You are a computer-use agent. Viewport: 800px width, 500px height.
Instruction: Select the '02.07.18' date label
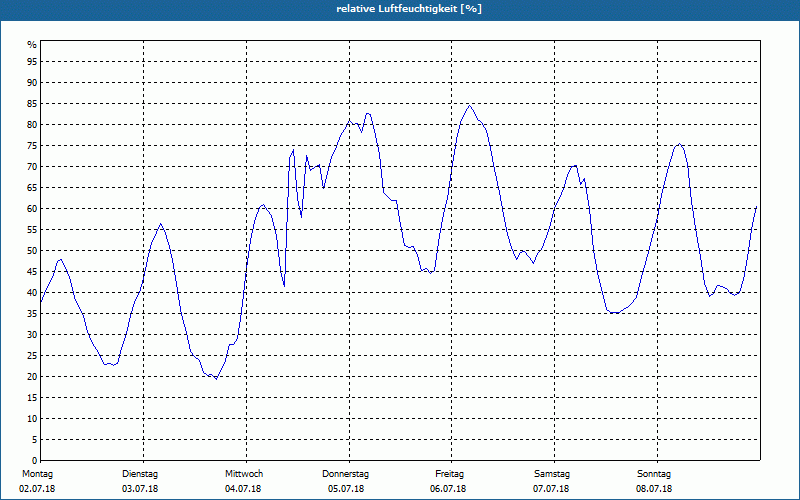[x=37, y=489]
